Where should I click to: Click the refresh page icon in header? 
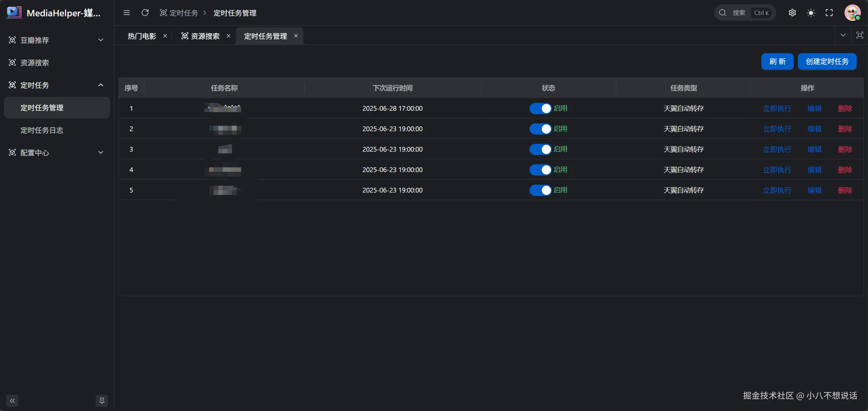pos(145,13)
